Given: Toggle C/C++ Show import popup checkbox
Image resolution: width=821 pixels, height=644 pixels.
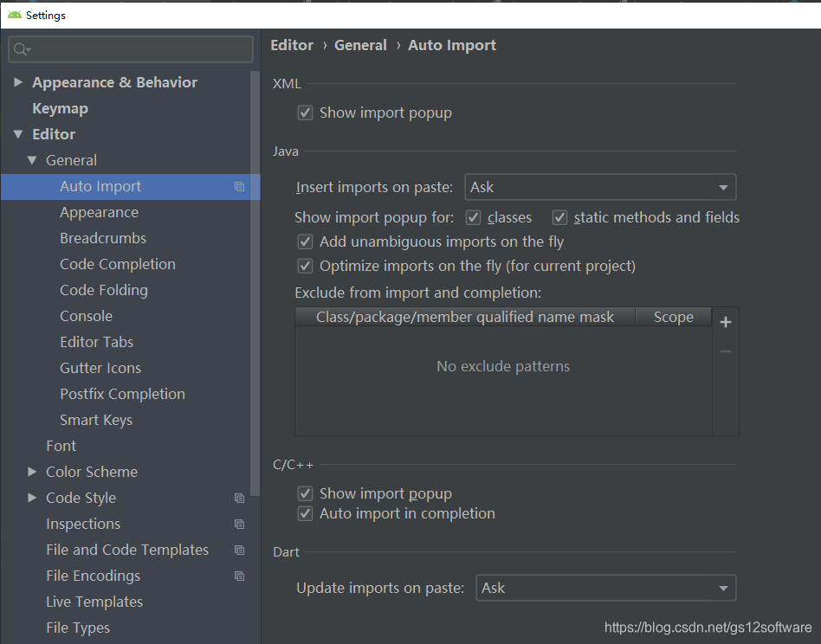Looking at the screenshot, I should 305,493.
